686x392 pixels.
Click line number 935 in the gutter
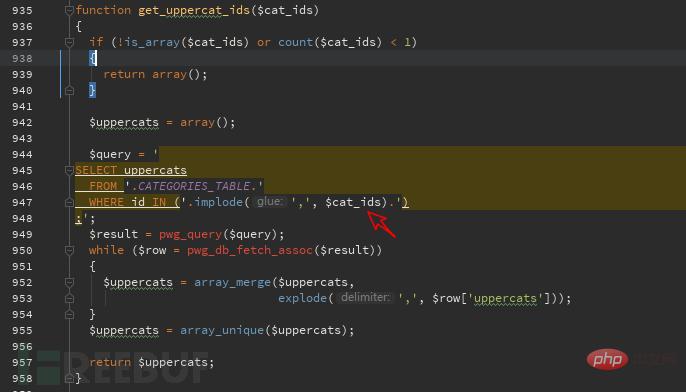[22, 10]
